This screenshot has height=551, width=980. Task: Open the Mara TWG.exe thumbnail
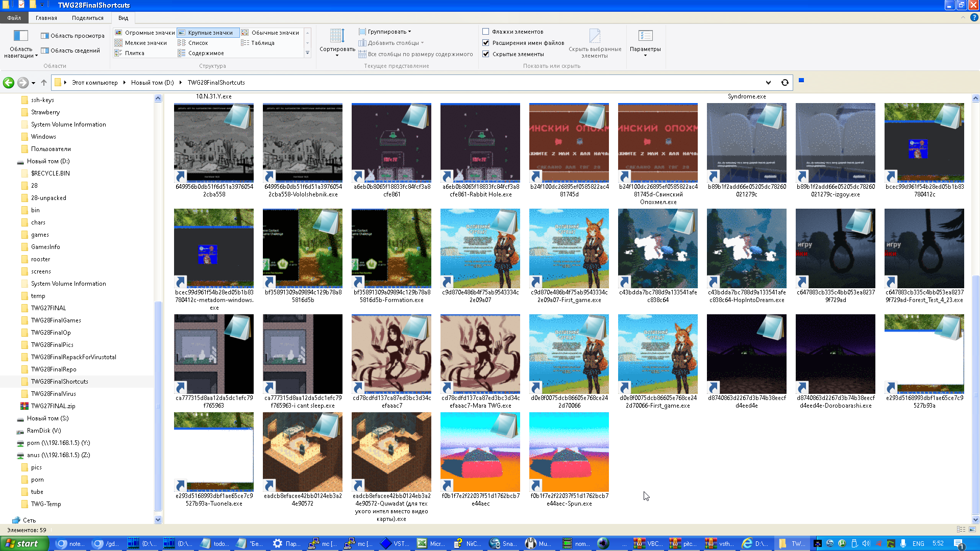tap(480, 354)
